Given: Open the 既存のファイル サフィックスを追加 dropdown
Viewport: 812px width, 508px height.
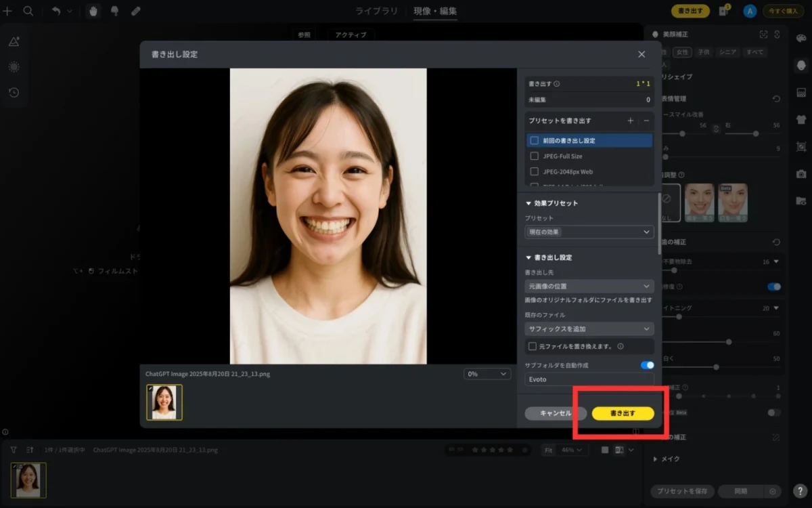Looking at the screenshot, I should pos(589,329).
